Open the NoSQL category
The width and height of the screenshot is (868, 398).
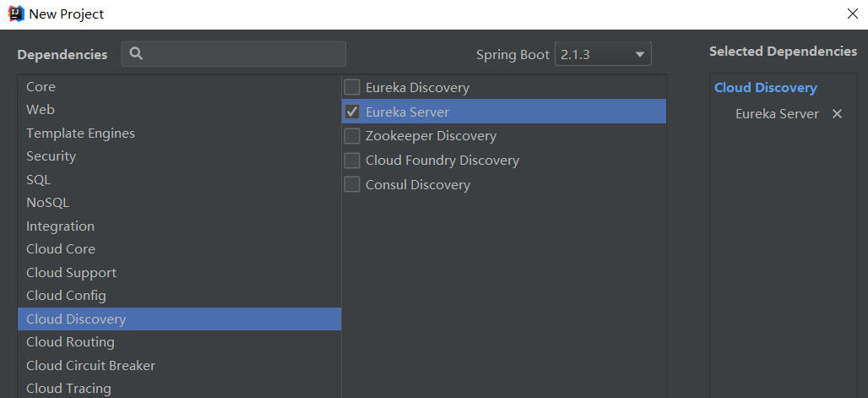coord(179,203)
